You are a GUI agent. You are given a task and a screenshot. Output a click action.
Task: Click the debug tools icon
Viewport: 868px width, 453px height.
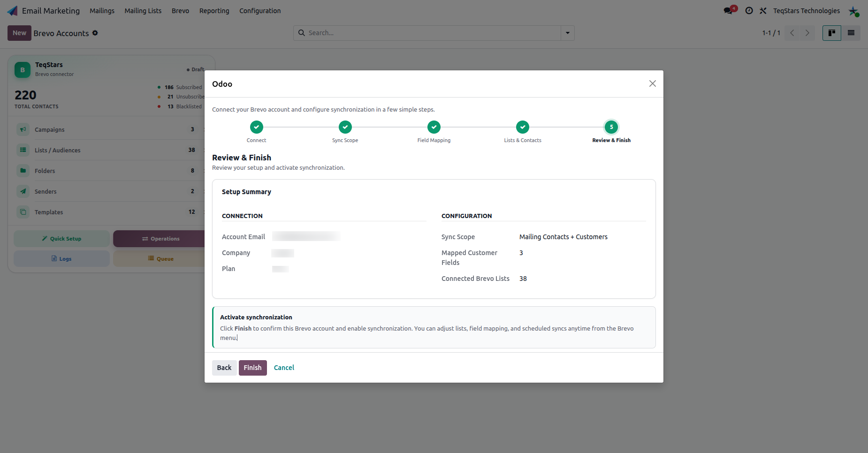tap(763, 11)
